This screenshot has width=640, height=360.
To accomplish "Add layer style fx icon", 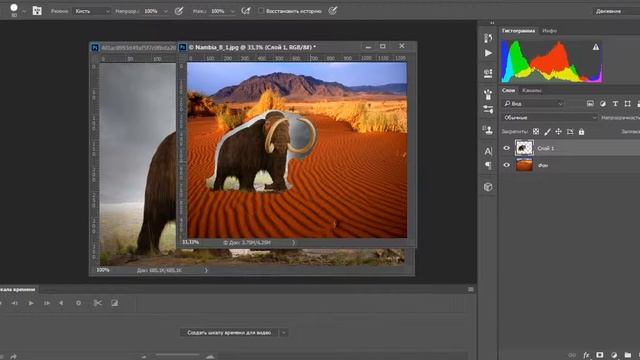I will tap(586, 355).
